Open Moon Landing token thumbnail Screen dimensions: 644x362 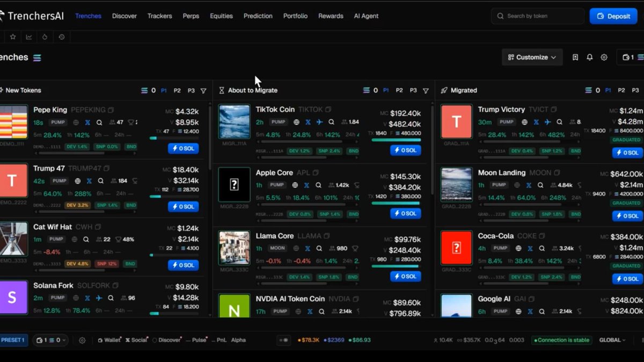pos(457,185)
